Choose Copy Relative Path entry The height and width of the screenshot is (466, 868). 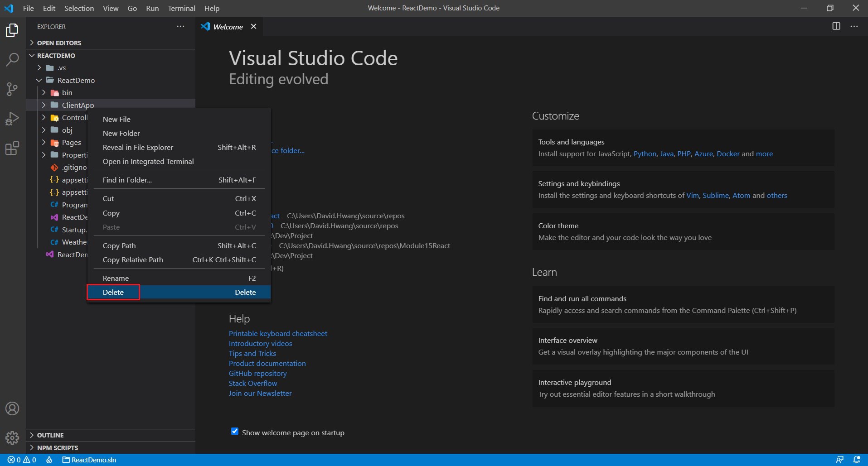(x=179, y=259)
